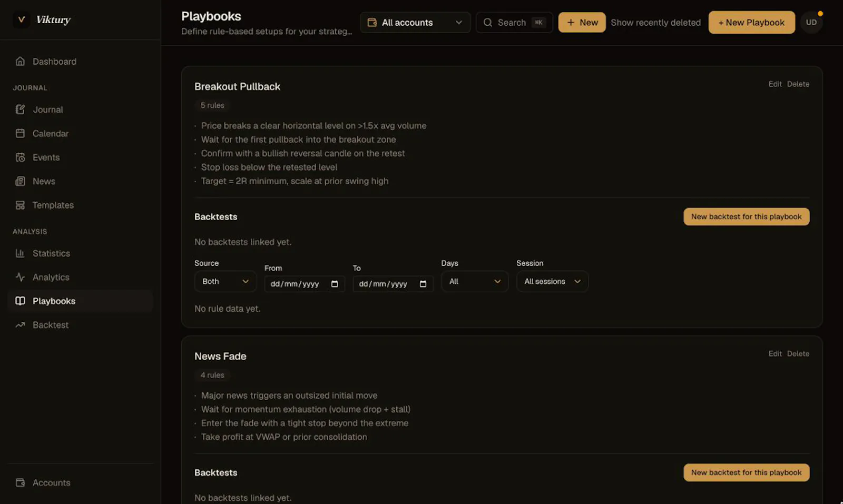Click Show recently deleted
Viewport: 843px width, 504px height.
tap(655, 23)
